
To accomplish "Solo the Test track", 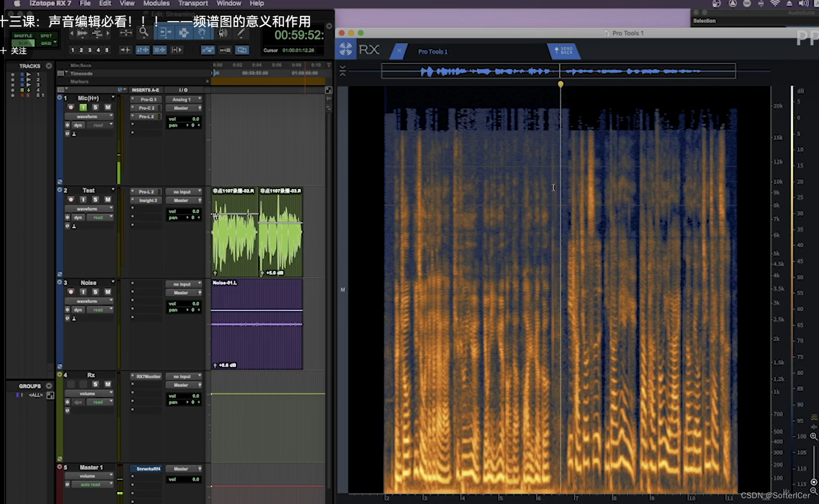I will point(95,200).
